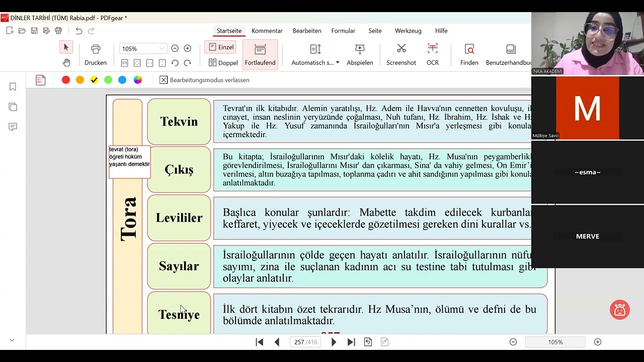644x362 pixels.
Task: Open the Werkzeug tab
Action: (x=408, y=31)
